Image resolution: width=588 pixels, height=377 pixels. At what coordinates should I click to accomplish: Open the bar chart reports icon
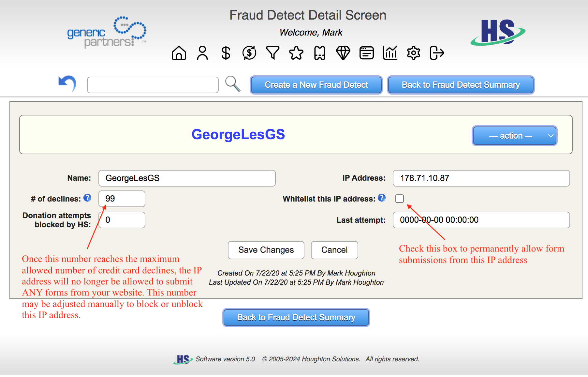(390, 53)
